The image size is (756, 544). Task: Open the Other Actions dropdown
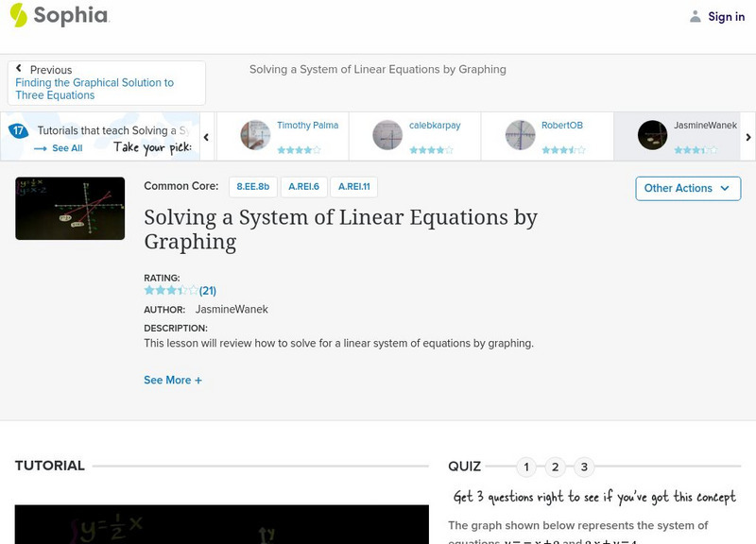coord(687,188)
